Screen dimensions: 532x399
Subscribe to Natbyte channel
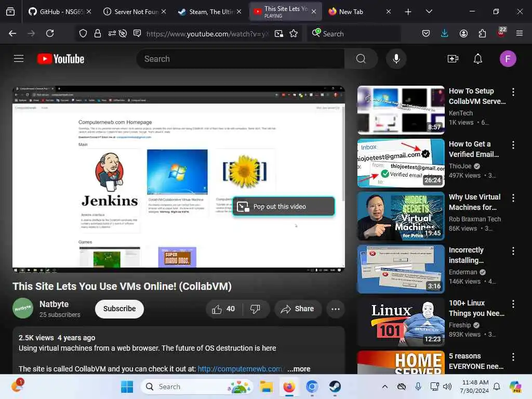click(119, 309)
